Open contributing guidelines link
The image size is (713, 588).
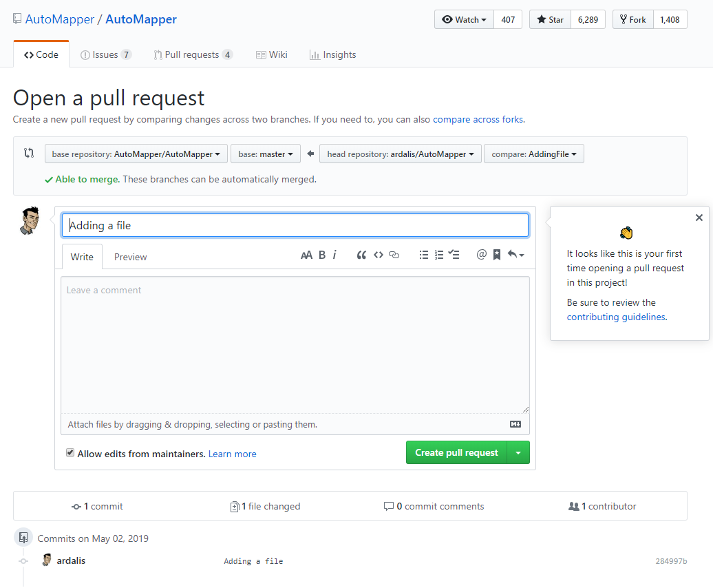616,317
